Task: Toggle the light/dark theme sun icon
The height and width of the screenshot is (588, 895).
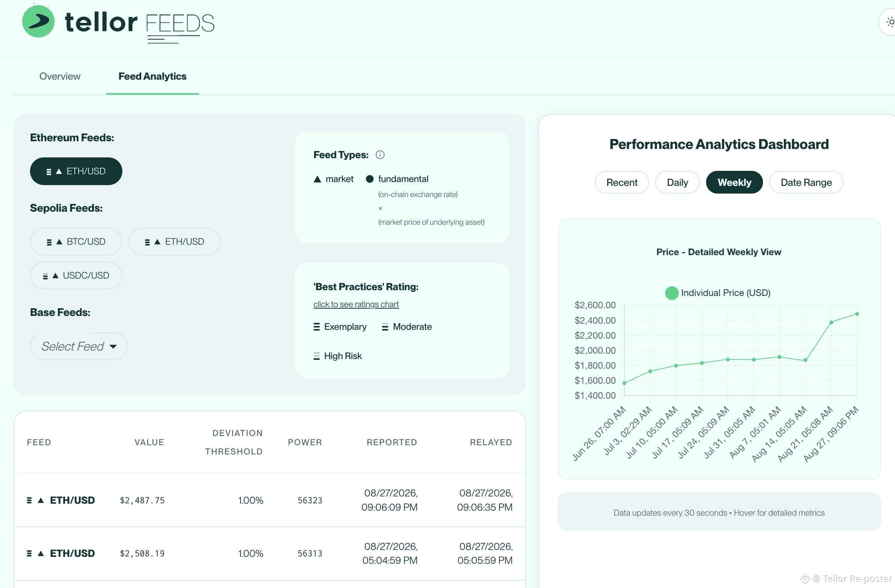Action: point(890,22)
